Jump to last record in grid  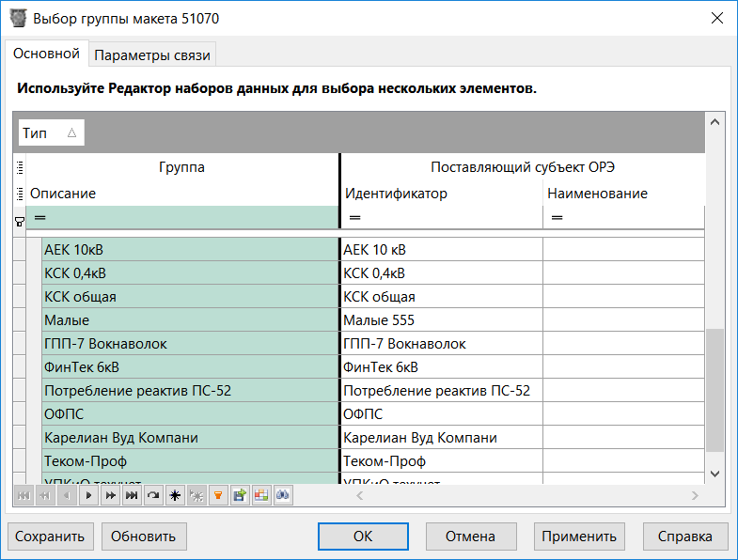[x=132, y=495]
